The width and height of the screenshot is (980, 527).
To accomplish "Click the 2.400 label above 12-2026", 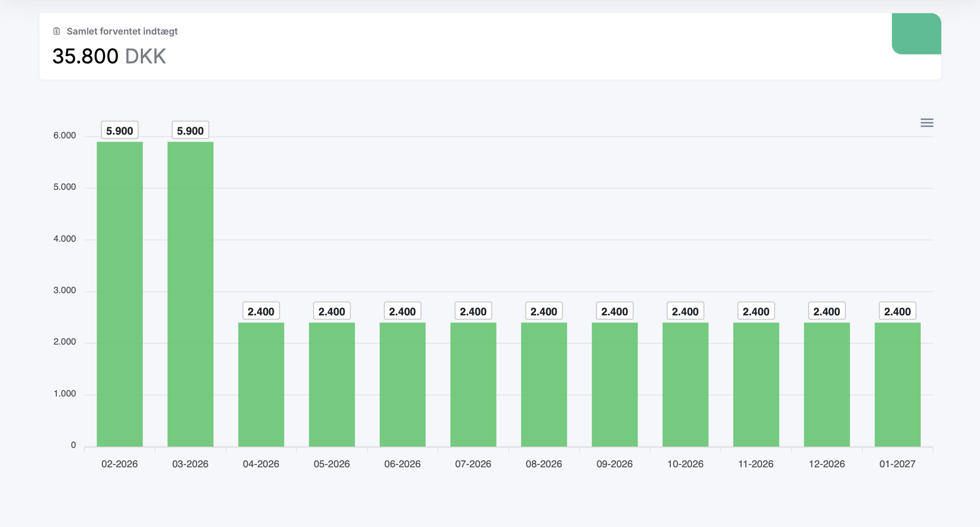I will [827, 311].
